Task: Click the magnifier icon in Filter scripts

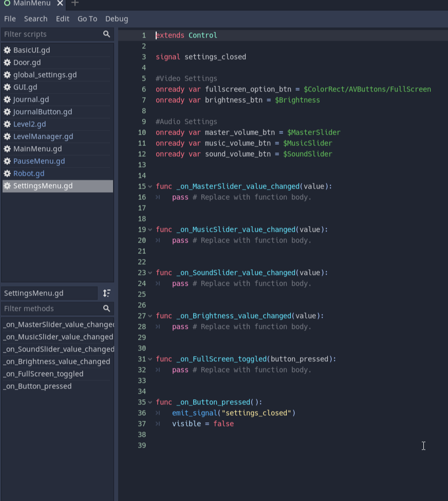Action: click(106, 34)
